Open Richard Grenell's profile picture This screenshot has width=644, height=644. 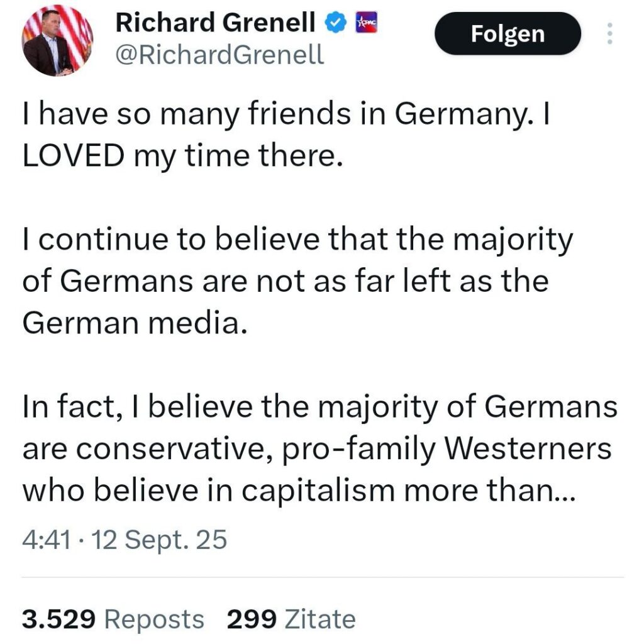(x=57, y=41)
